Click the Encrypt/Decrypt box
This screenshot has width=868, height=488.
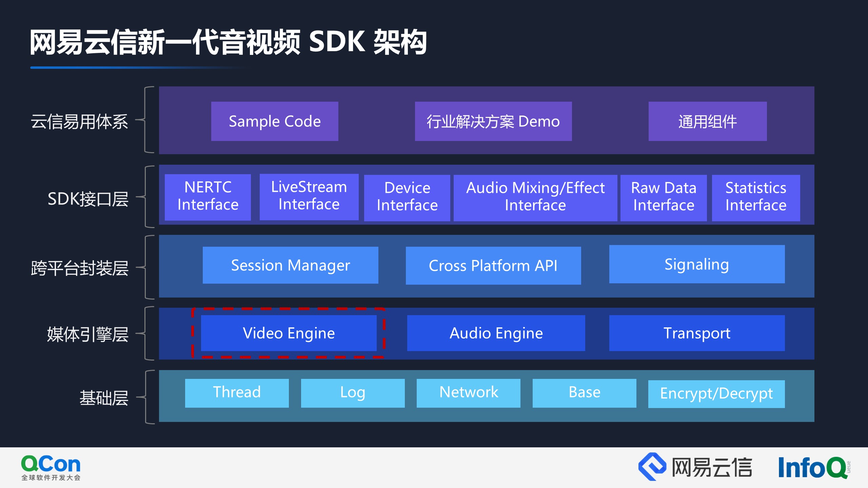[x=716, y=394]
